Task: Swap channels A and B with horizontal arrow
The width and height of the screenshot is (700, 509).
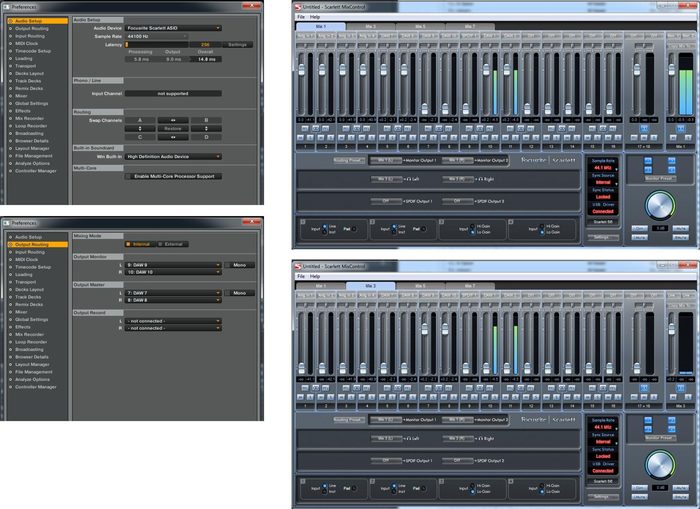Action: click(x=173, y=120)
